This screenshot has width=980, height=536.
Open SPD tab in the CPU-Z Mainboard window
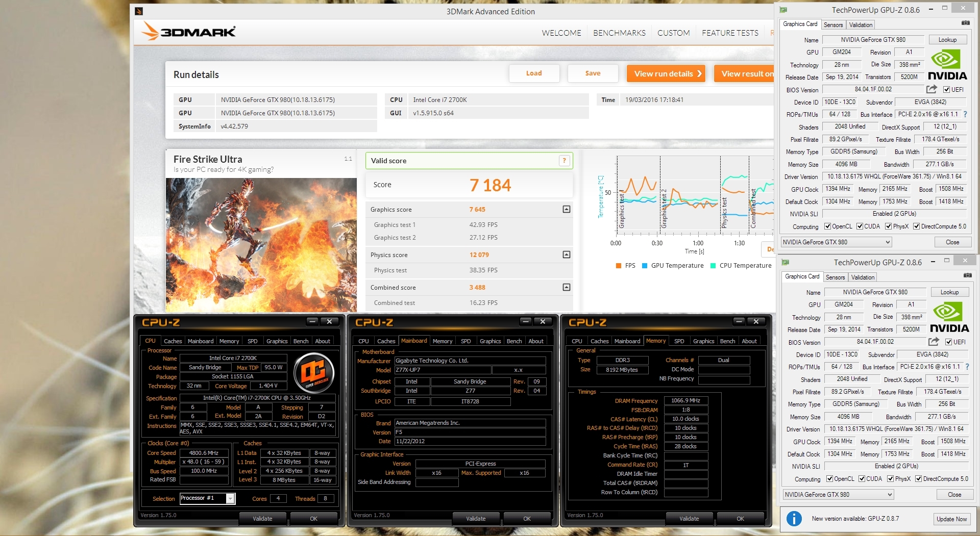click(465, 341)
